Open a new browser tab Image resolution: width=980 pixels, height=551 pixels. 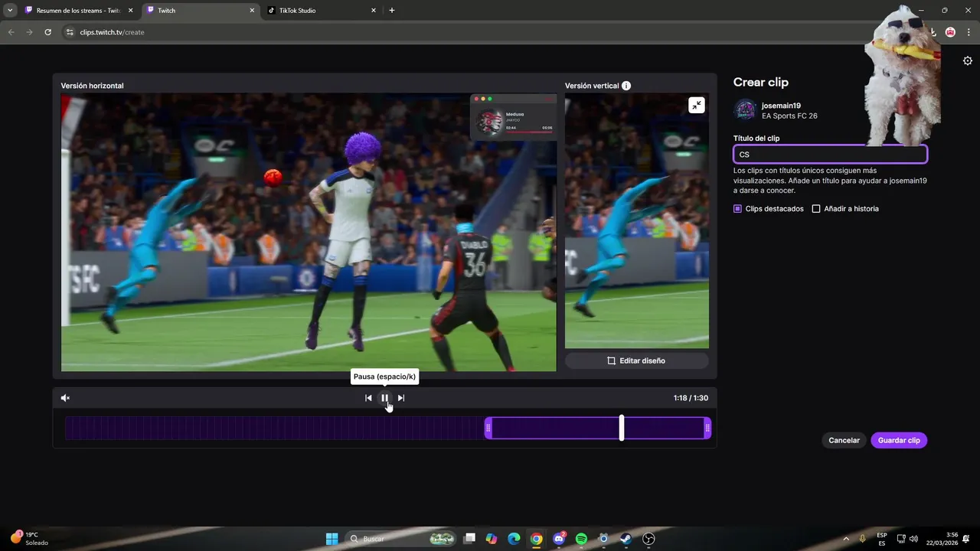392,11
